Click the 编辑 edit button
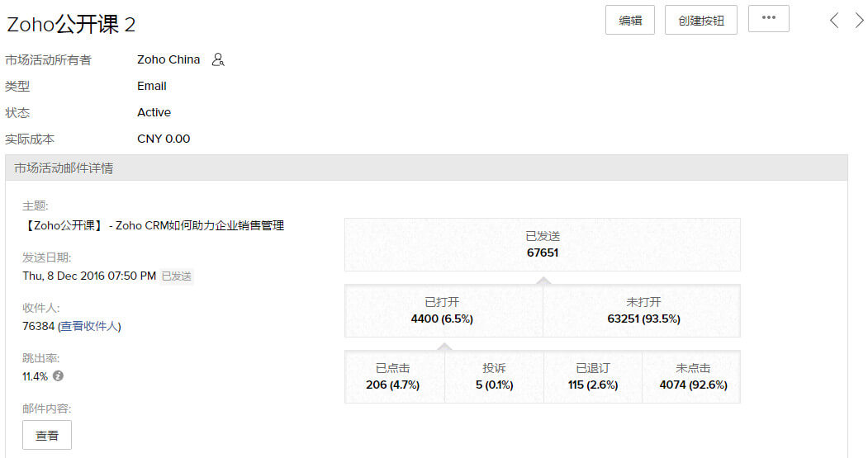 [630, 20]
